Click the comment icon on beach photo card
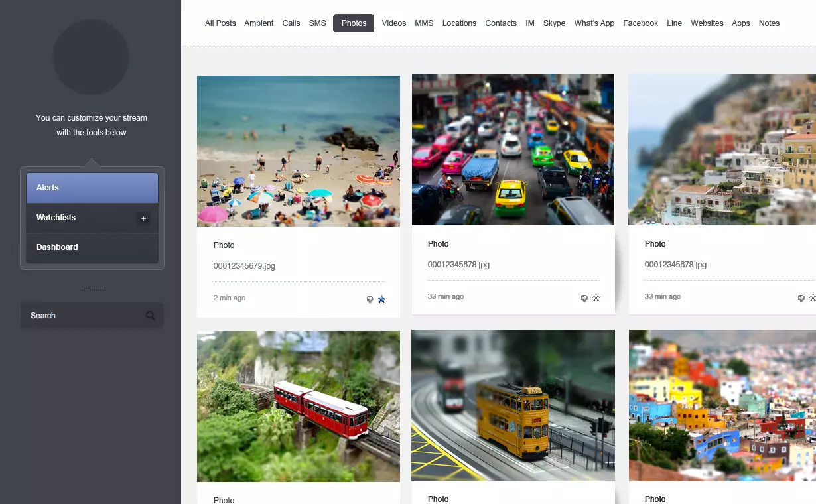Viewport: 816px width, 504px height. (x=370, y=300)
